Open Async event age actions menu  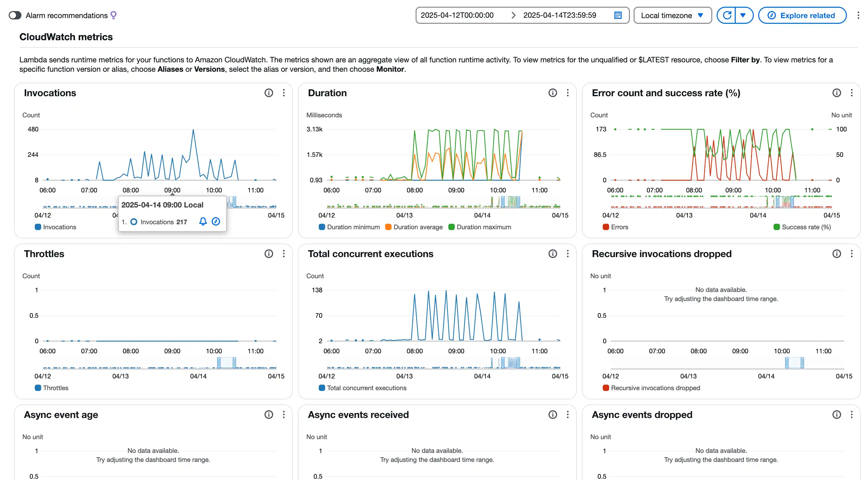click(284, 415)
